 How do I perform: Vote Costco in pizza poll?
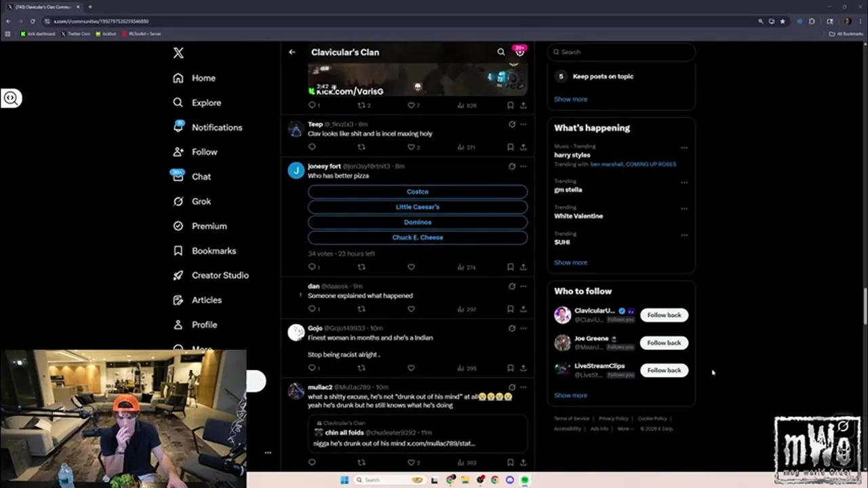coord(418,192)
